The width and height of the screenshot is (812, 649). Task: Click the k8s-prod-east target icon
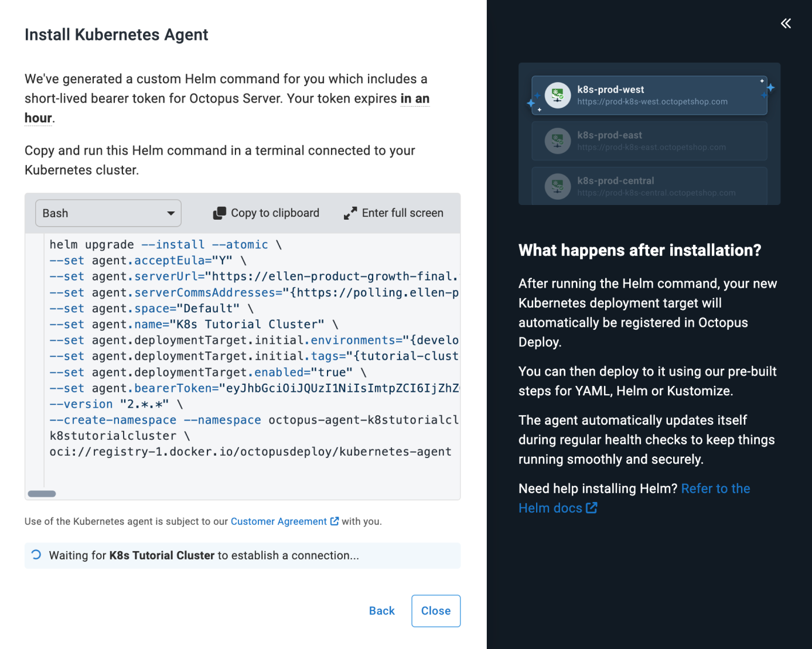(558, 141)
